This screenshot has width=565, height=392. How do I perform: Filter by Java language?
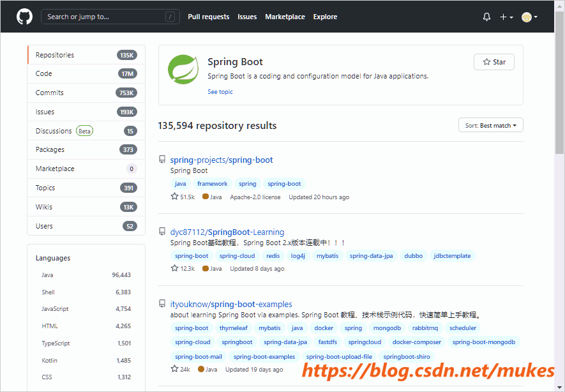tap(86, 275)
